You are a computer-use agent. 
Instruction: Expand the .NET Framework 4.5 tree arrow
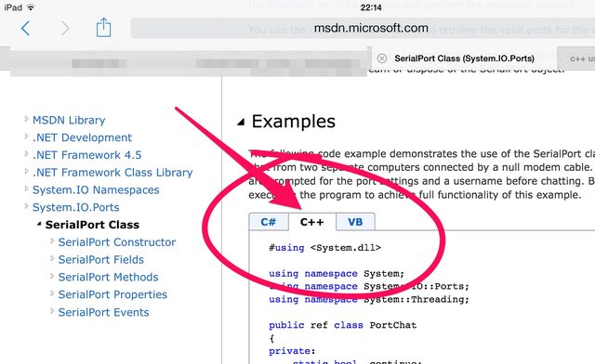pos(26,154)
